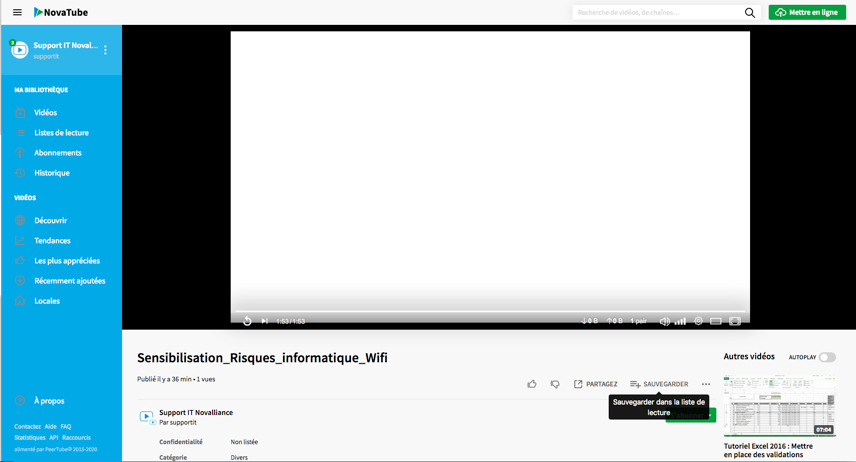This screenshot has width=856, height=462.
Task: Open player settings gear
Action: 698,321
